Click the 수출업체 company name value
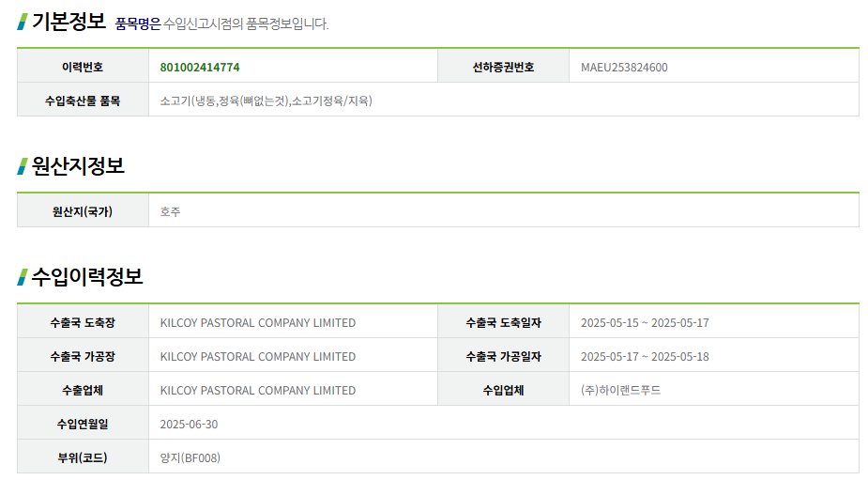Image resolution: width=868 pixels, height=480 pixels. (258, 390)
